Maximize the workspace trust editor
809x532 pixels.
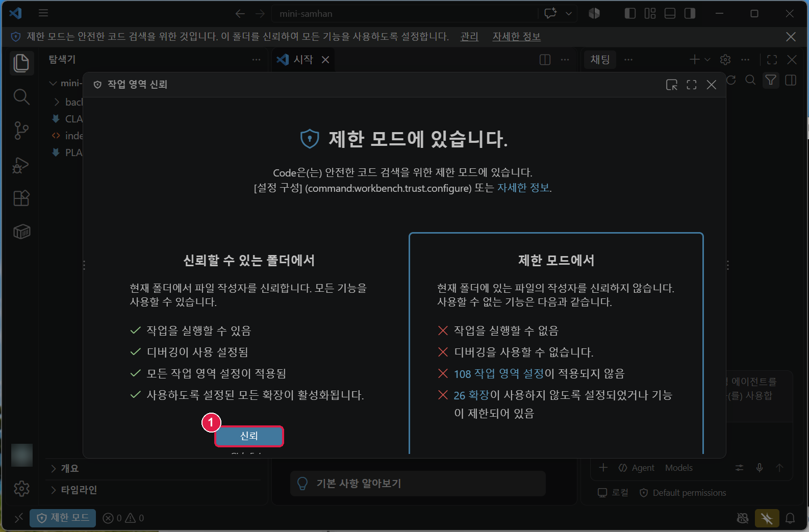pyautogui.click(x=691, y=85)
